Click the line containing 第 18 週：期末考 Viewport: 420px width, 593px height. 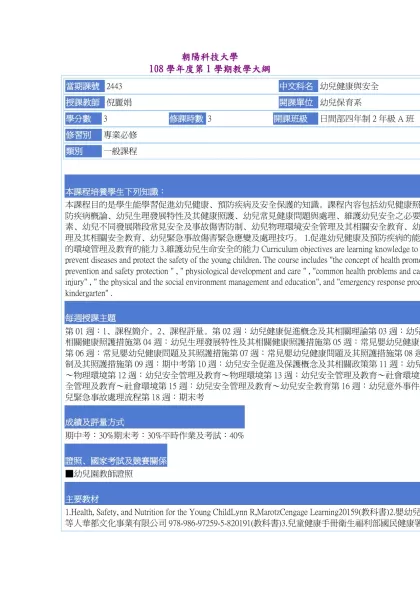click(x=135, y=397)
